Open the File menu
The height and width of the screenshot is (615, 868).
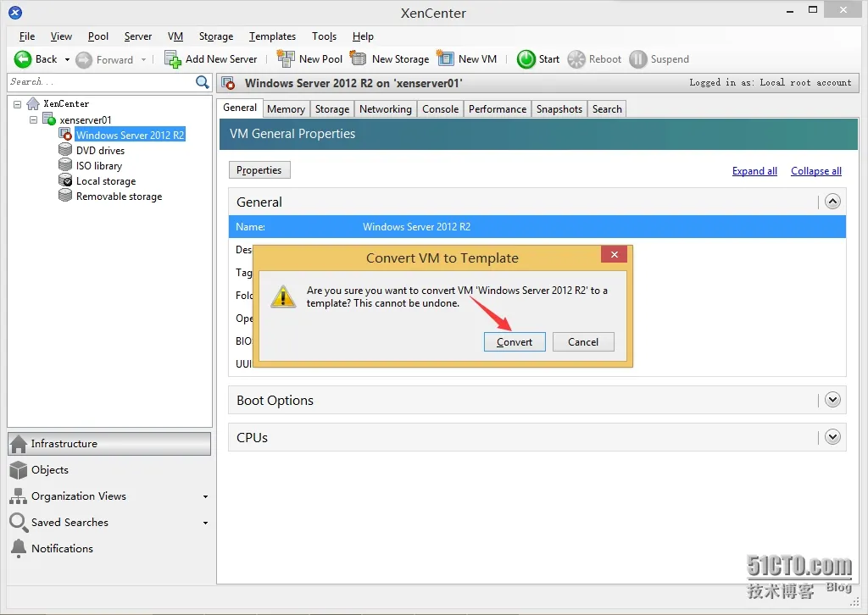pos(26,36)
